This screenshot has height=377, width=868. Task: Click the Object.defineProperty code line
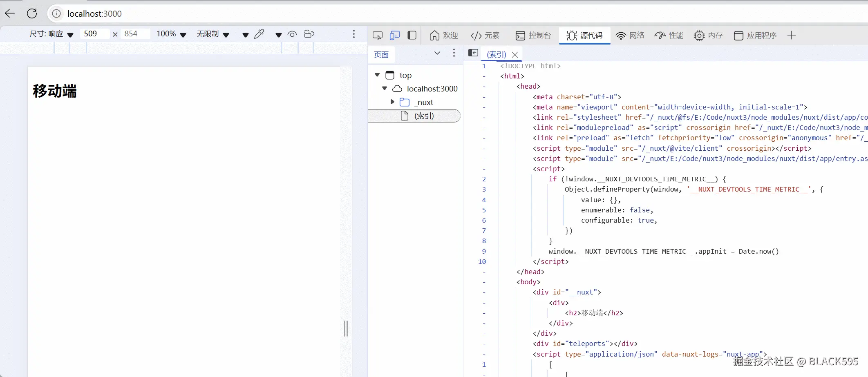pyautogui.click(x=694, y=189)
